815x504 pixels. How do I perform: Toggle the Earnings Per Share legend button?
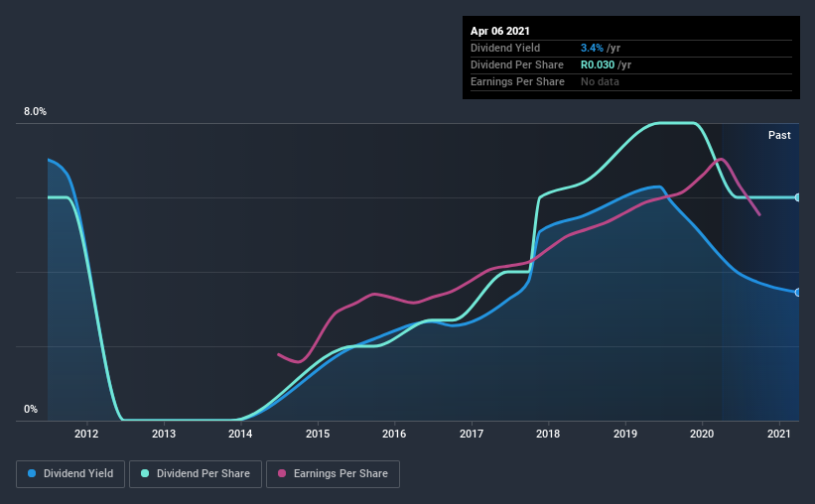pos(333,474)
